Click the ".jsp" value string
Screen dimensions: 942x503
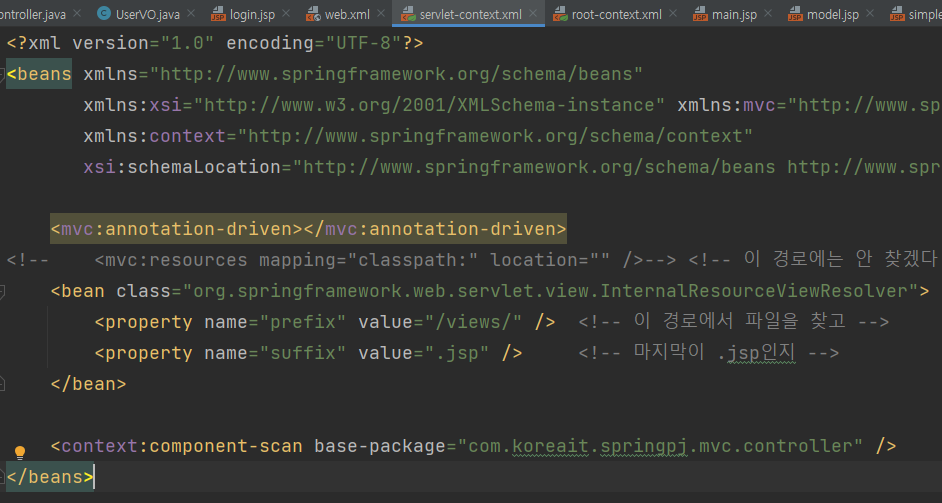click(457, 353)
